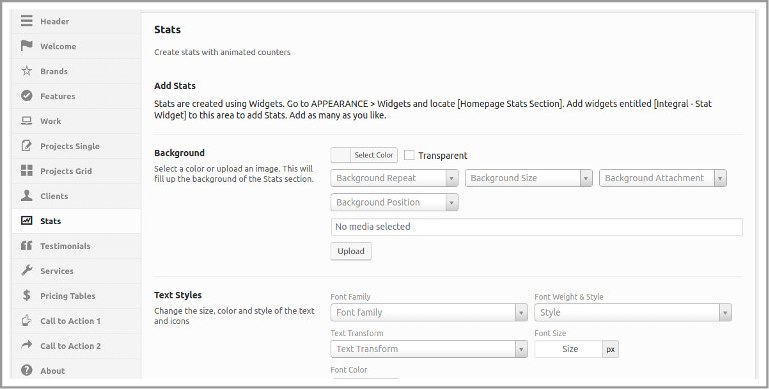Viewport: 769px width, 389px height.
Task: Click the Upload button
Action: [x=351, y=251]
